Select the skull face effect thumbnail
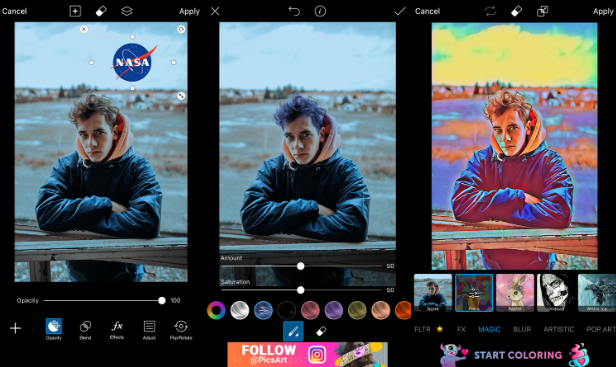This screenshot has height=367, width=616. [x=556, y=293]
